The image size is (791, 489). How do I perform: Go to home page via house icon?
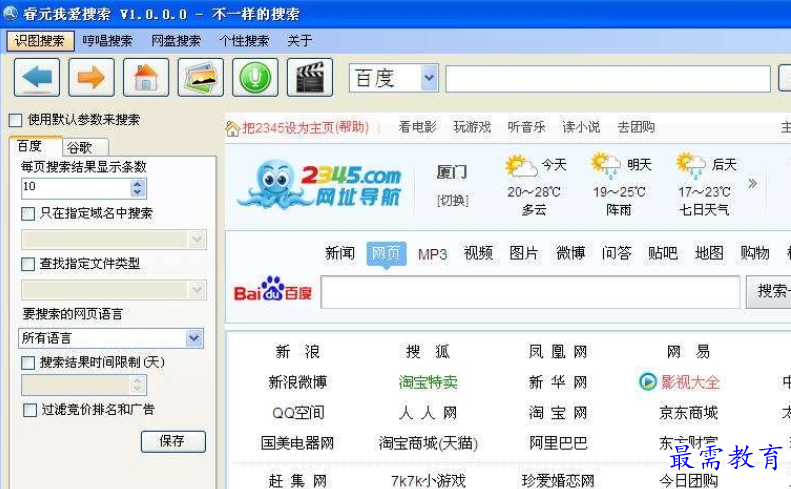click(x=146, y=78)
